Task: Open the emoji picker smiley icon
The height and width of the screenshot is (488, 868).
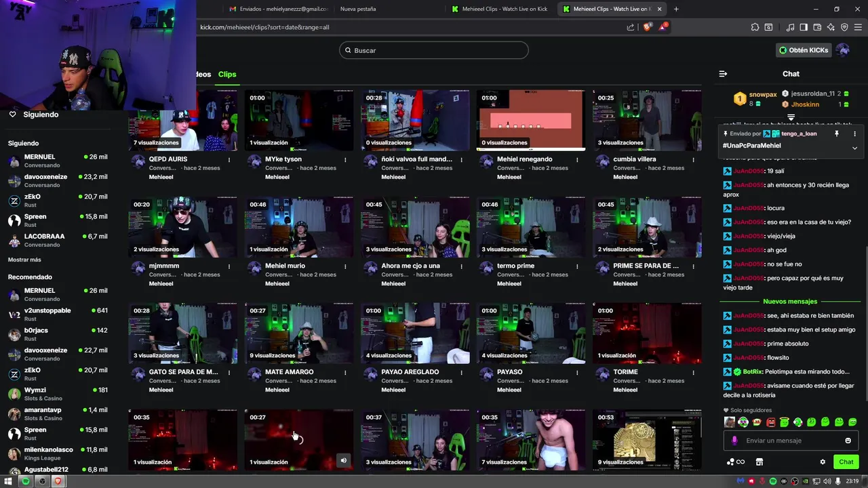Action: click(848, 441)
